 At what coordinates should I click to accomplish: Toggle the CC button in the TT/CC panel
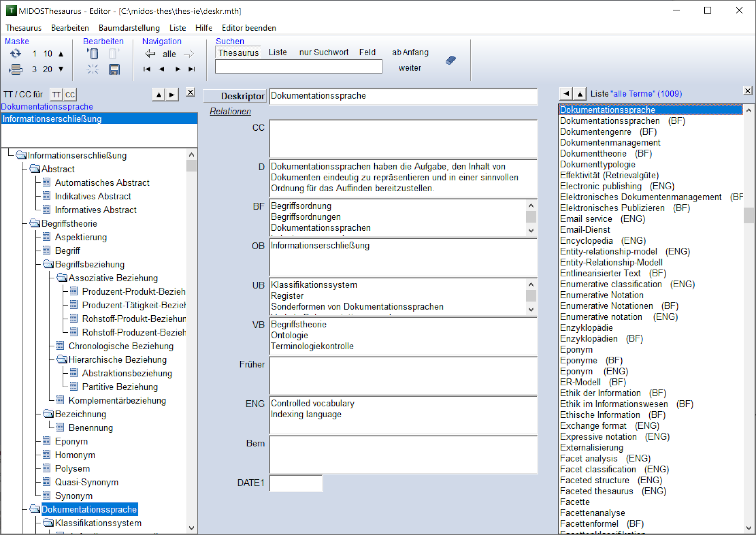pyautogui.click(x=70, y=94)
